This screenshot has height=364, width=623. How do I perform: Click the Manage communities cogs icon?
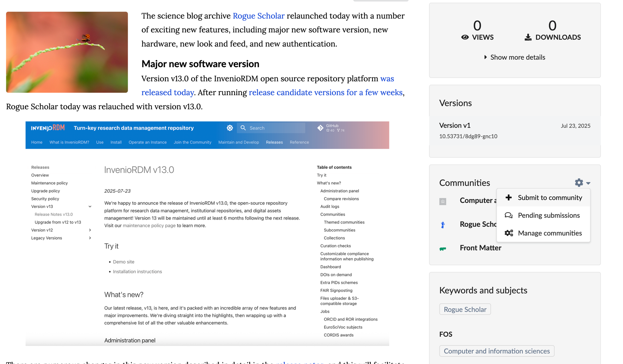click(509, 233)
